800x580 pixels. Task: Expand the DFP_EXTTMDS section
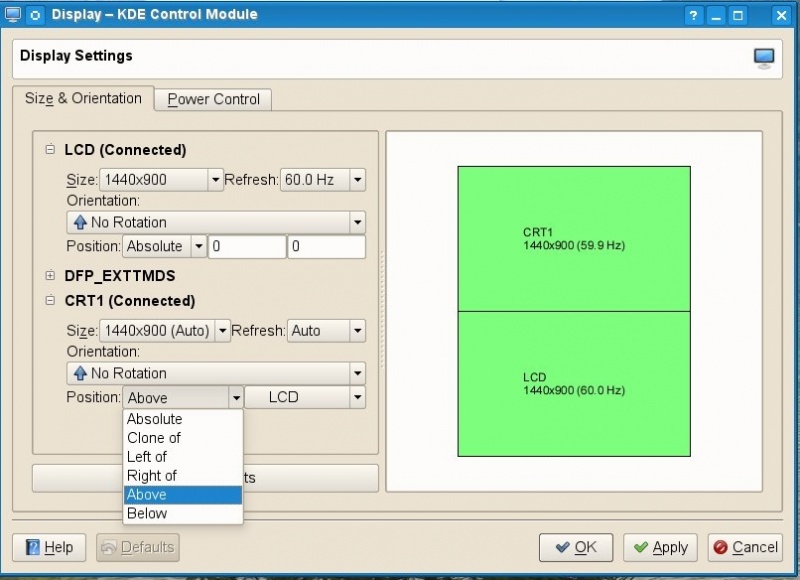50,275
